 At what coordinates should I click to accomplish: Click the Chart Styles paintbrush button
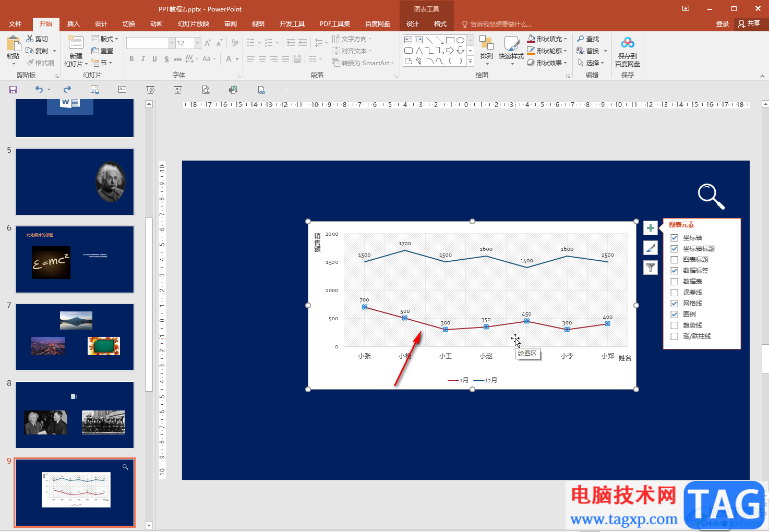point(650,248)
